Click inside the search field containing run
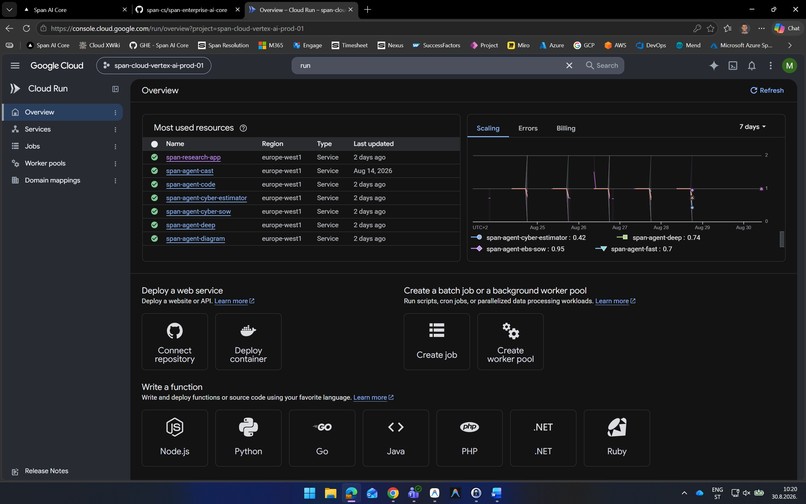 (430, 65)
